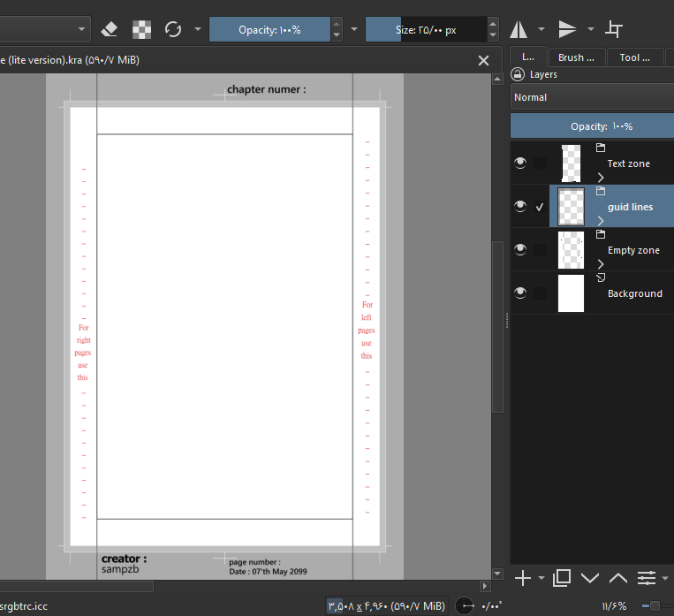Enable the horizontal mirror tool
Image resolution: width=674 pixels, height=616 pixels.
519,29
